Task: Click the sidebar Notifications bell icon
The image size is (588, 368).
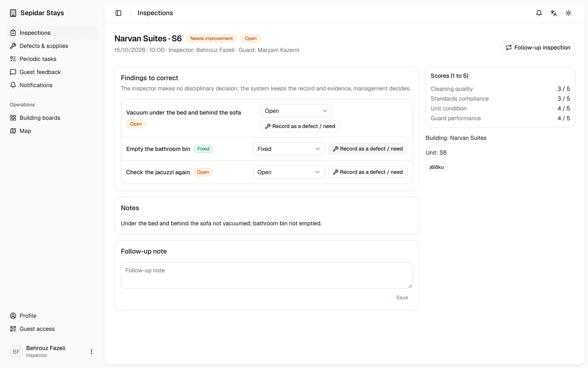Action: (x=13, y=85)
